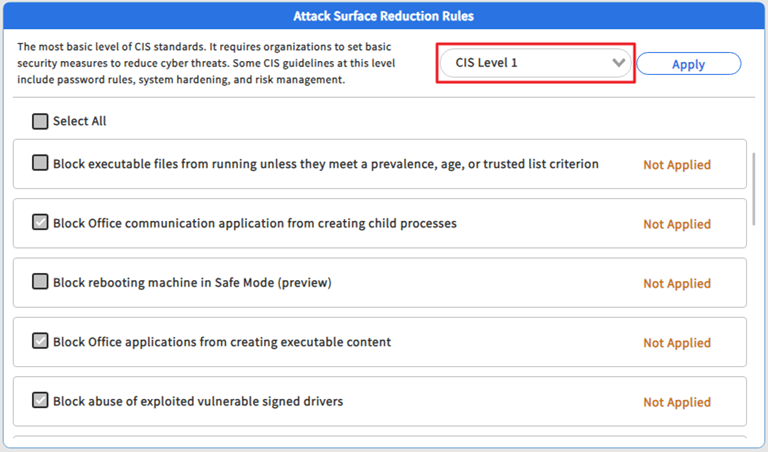Screen dimensions: 768x452
Task: Click the Apply button
Action: click(x=688, y=64)
